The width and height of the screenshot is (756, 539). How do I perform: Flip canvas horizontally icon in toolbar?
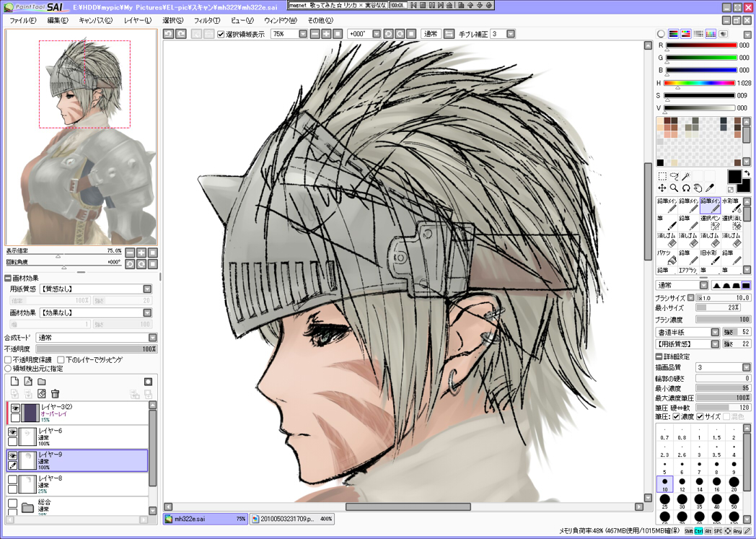[x=449, y=34]
